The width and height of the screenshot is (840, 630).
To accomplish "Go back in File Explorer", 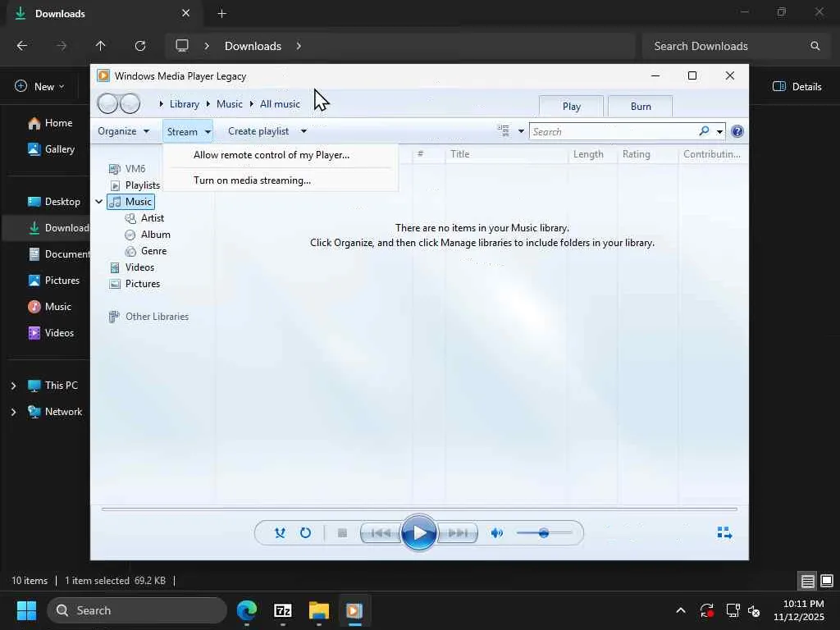I will coord(22,46).
